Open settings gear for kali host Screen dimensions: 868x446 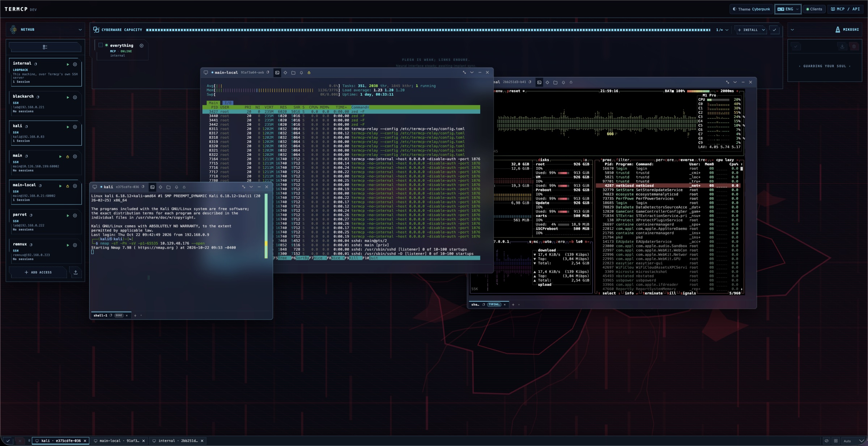[75, 127]
